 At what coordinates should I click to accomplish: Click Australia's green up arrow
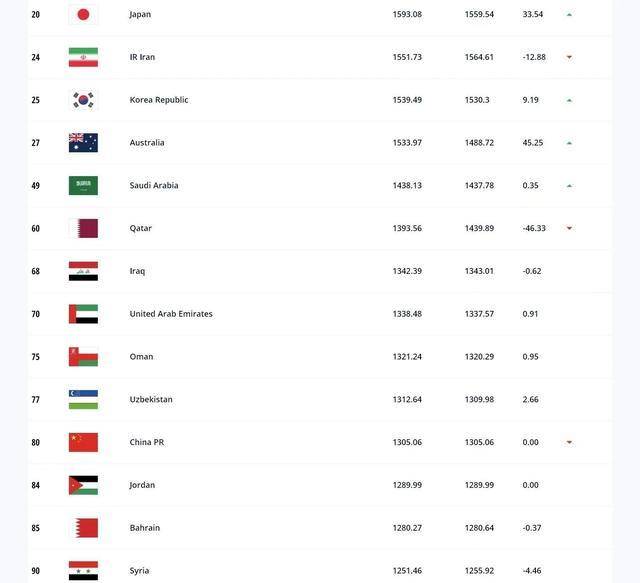(569, 143)
